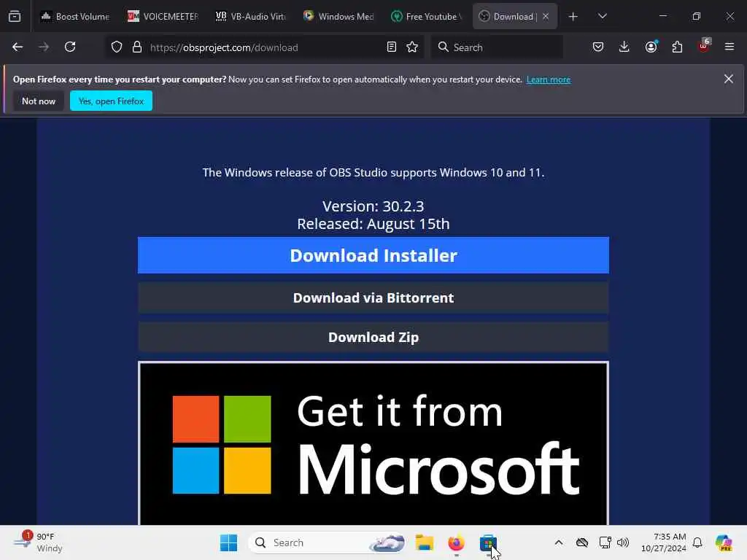
Task: Click the Download Zip button
Action: [373, 337]
